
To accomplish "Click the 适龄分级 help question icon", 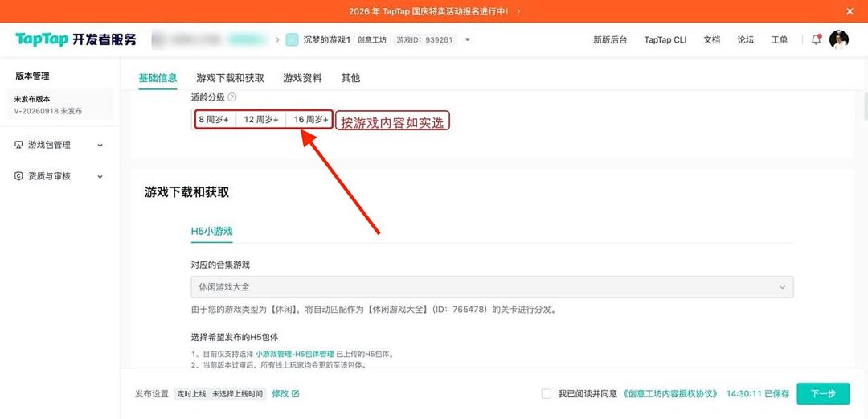I will [232, 97].
